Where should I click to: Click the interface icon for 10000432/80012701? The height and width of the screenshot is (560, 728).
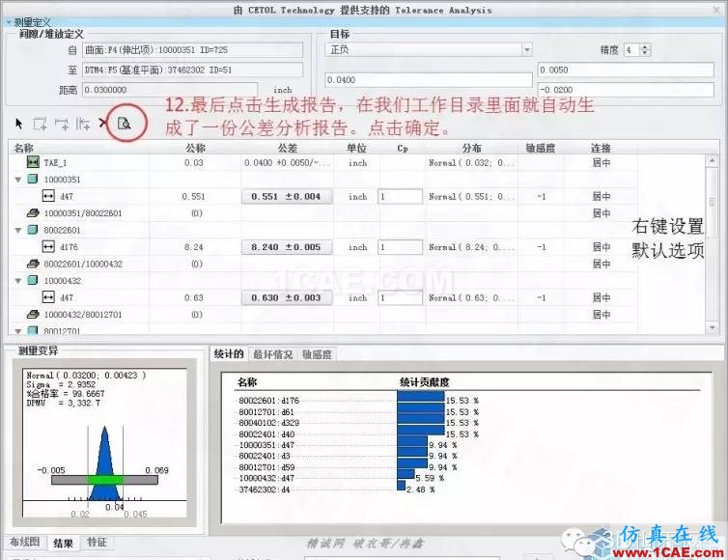point(33,314)
